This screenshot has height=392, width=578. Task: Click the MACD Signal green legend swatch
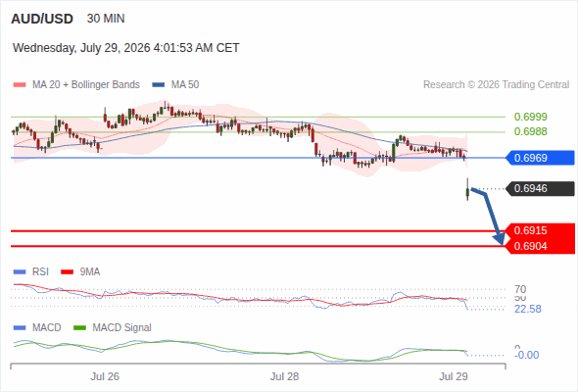tap(80, 328)
